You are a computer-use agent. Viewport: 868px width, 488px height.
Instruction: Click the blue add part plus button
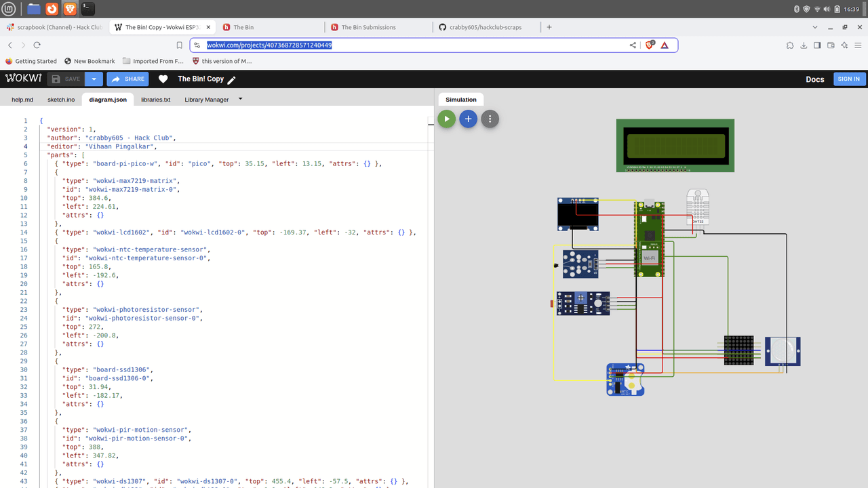(468, 119)
